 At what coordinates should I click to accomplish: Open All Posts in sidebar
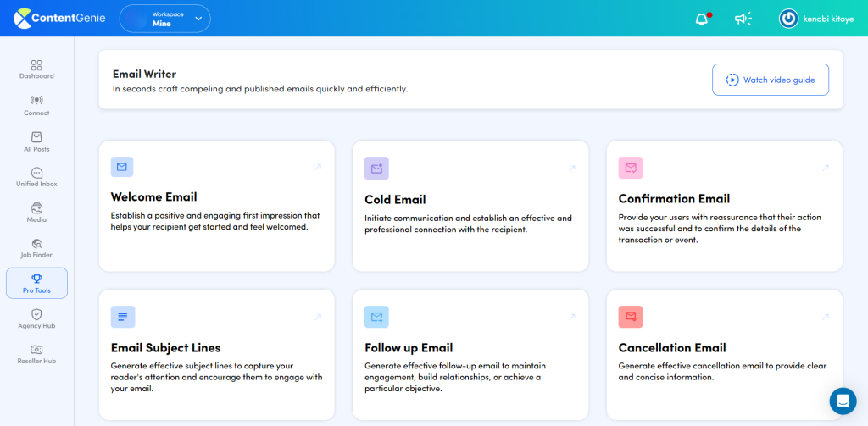[x=36, y=142]
